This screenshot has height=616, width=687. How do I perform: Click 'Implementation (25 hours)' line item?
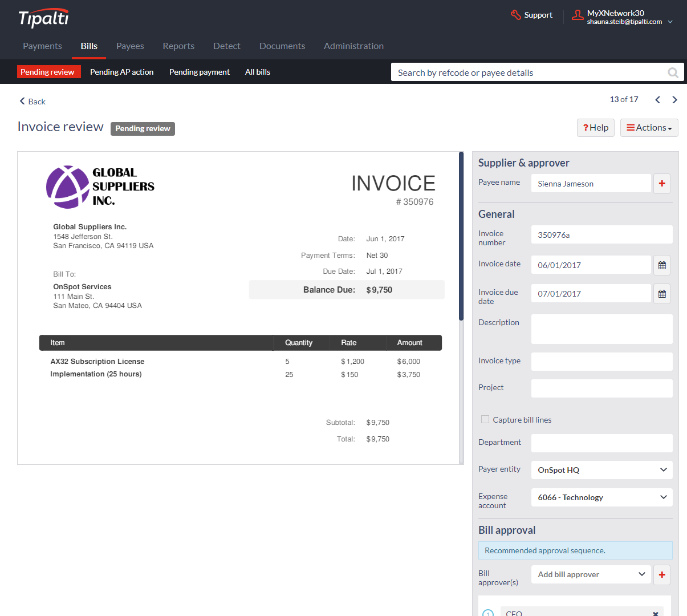pyautogui.click(x=96, y=374)
